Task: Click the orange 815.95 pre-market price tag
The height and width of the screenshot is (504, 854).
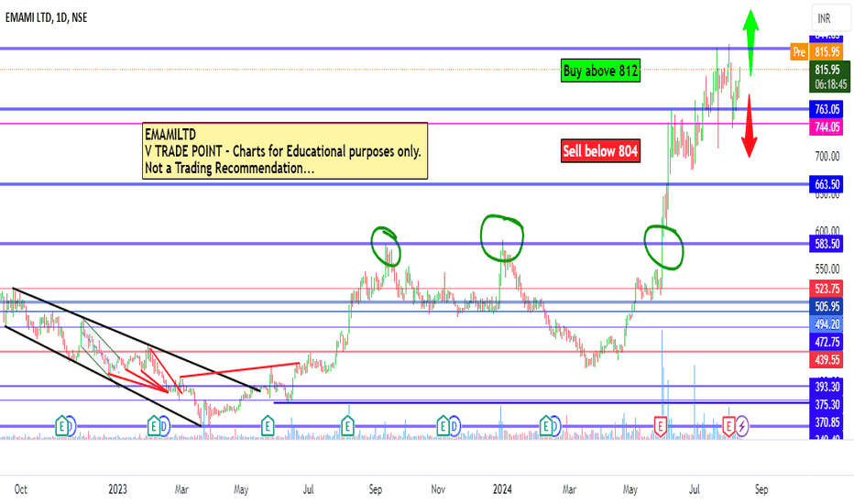Action: point(827,51)
